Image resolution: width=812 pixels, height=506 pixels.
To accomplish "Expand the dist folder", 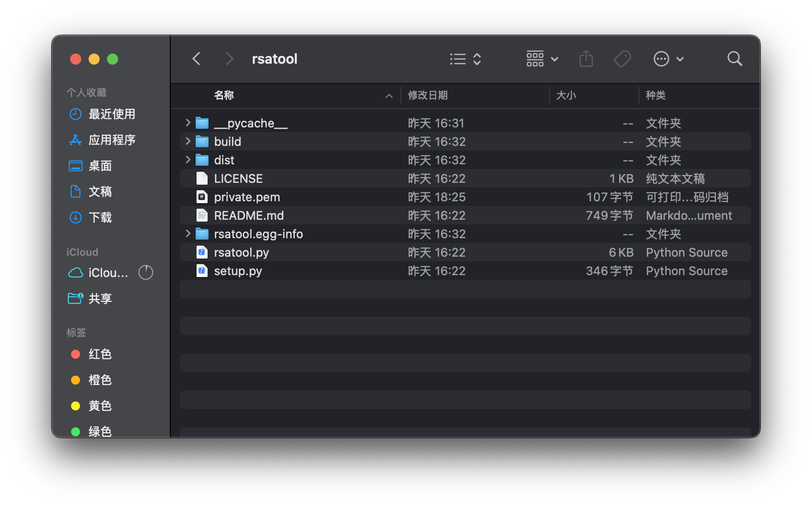I will (188, 159).
